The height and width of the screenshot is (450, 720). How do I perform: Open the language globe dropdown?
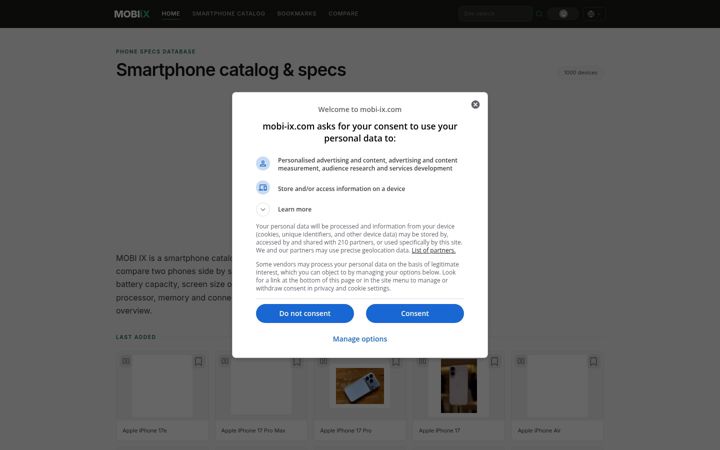(593, 14)
